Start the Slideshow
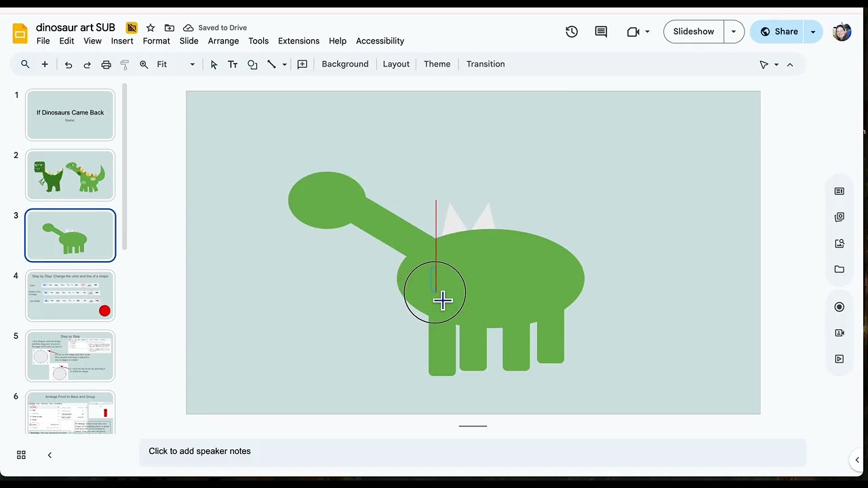Screen dimensions: 868x488 pyautogui.click(x=693, y=31)
